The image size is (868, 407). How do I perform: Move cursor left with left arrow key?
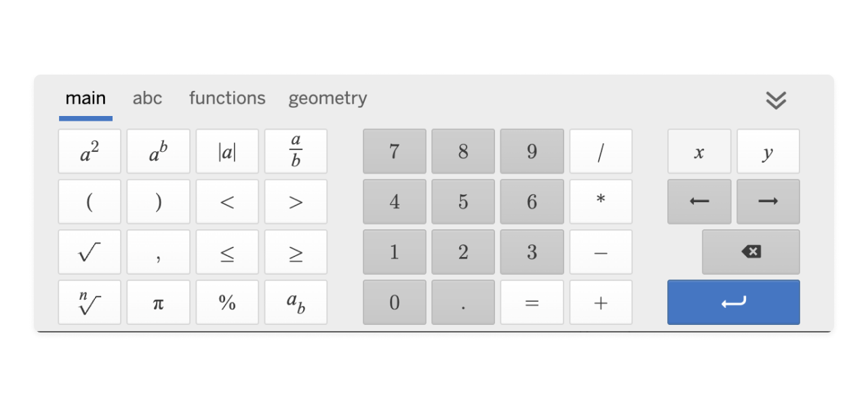click(x=699, y=201)
